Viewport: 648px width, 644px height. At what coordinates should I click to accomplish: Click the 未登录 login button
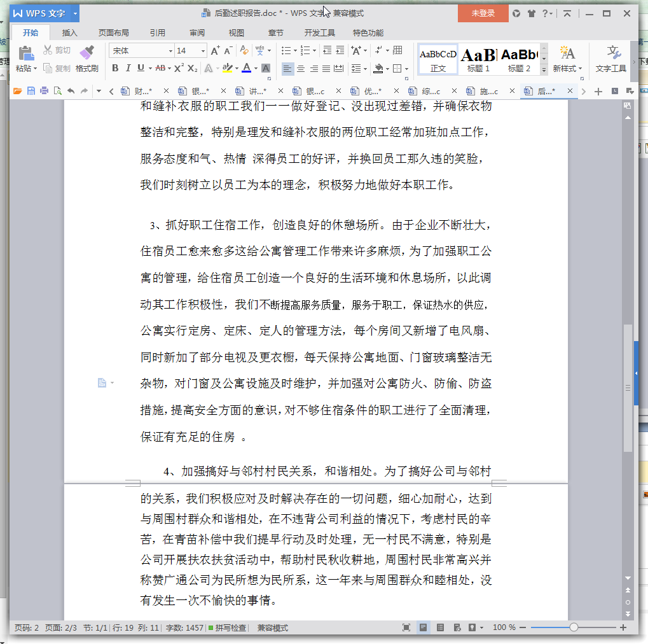pyautogui.click(x=483, y=13)
